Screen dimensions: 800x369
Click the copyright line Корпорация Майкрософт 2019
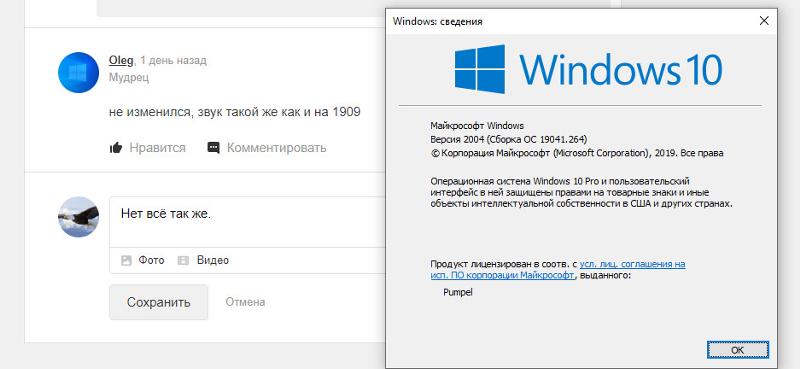(x=577, y=153)
